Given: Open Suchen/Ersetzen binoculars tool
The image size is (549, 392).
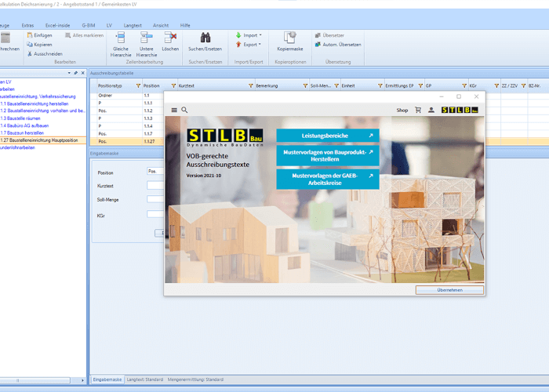Looking at the screenshot, I should pos(205,42).
